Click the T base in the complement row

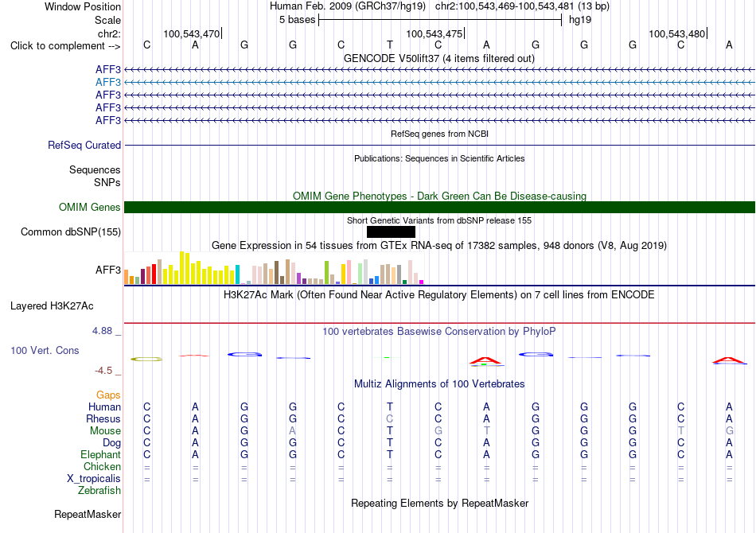point(390,45)
